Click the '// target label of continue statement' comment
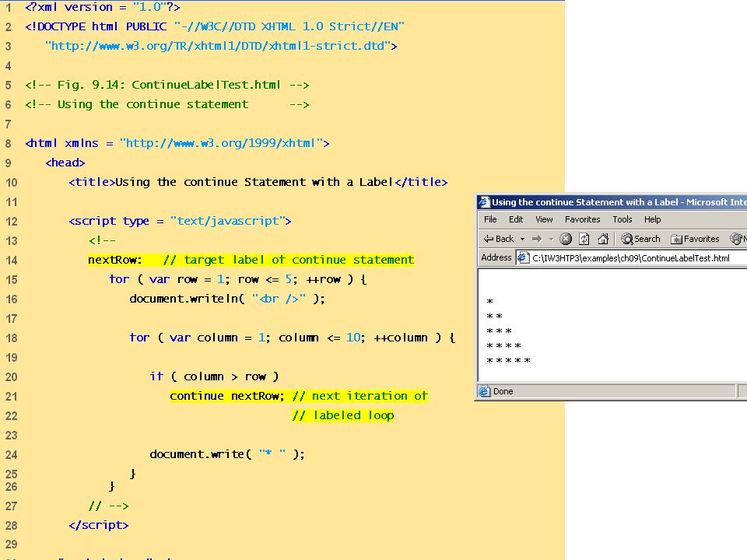 pos(289,260)
